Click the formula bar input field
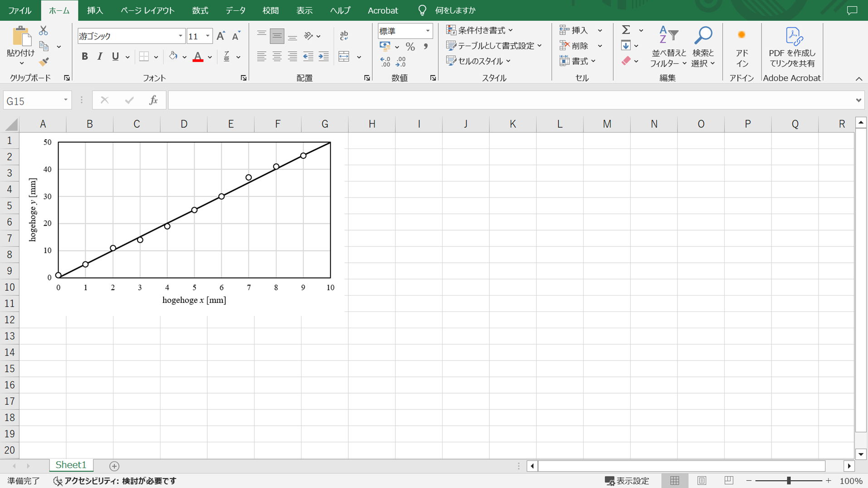This screenshot has width=868, height=488. pyautogui.click(x=511, y=100)
